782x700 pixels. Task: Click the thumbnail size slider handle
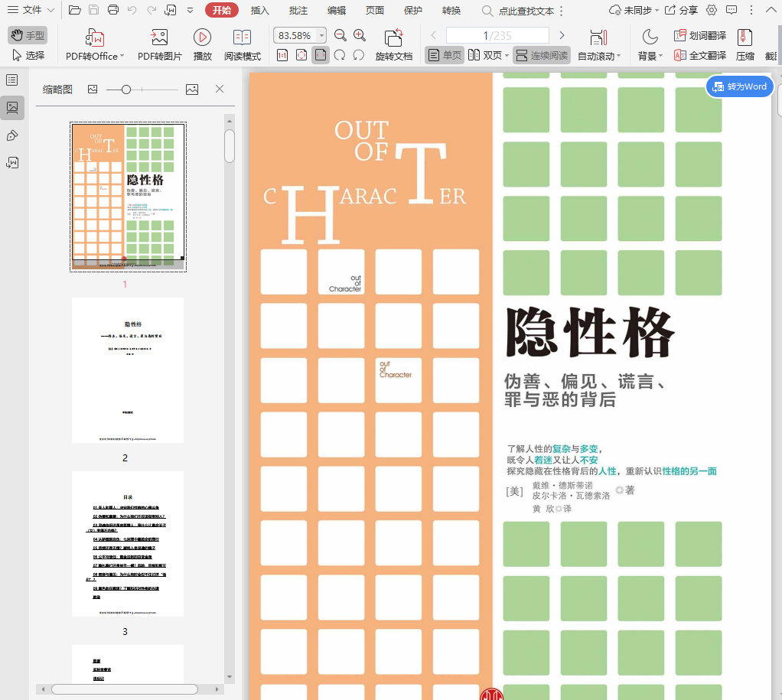click(x=126, y=90)
